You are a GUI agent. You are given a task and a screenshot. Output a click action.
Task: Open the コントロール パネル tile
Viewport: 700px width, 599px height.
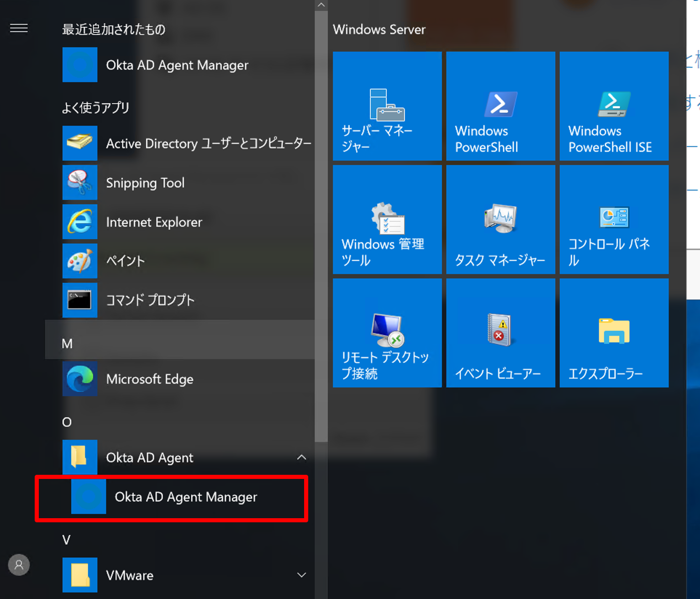[614, 220]
